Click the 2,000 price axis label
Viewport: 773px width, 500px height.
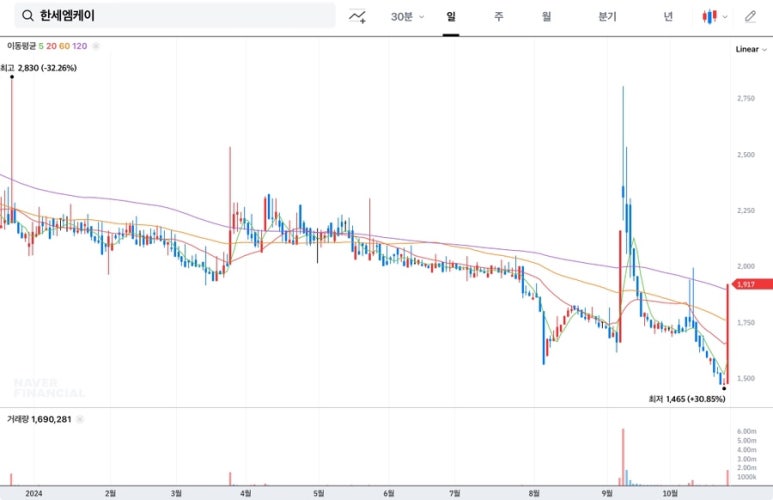coord(746,266)
